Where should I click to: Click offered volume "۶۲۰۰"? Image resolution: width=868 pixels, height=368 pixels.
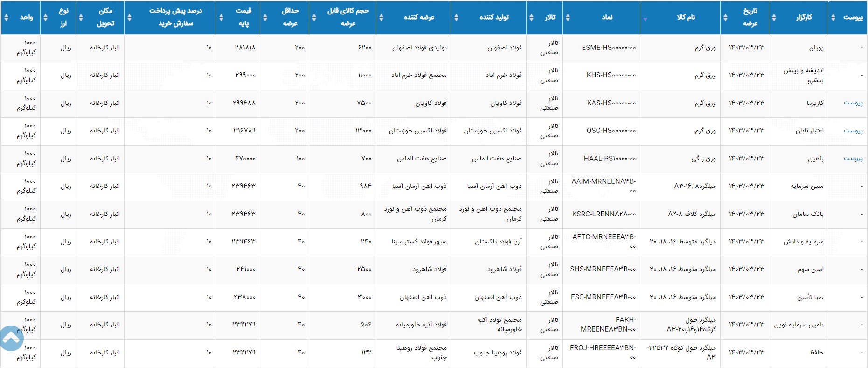pyautogui.click(x=365, y=48)
